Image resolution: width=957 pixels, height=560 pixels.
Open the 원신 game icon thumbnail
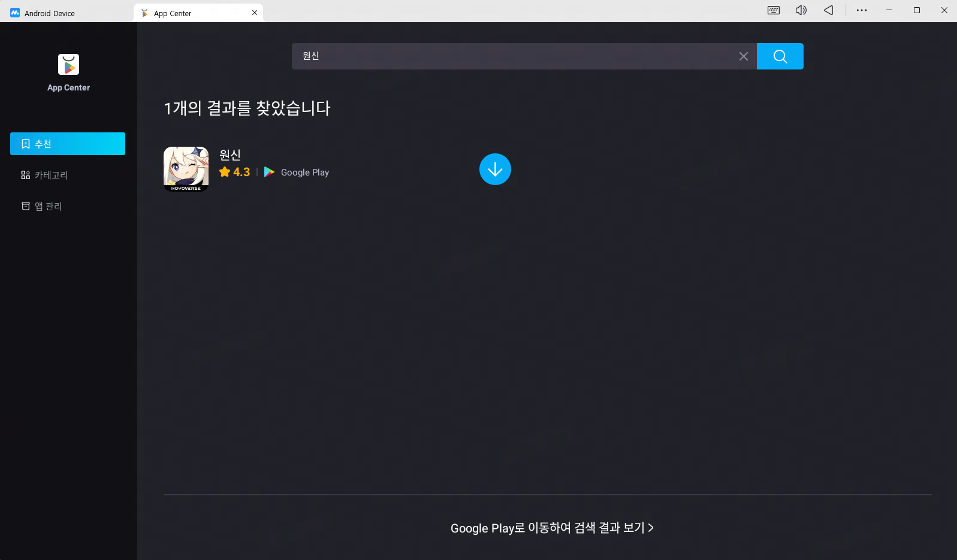point(186,169)
